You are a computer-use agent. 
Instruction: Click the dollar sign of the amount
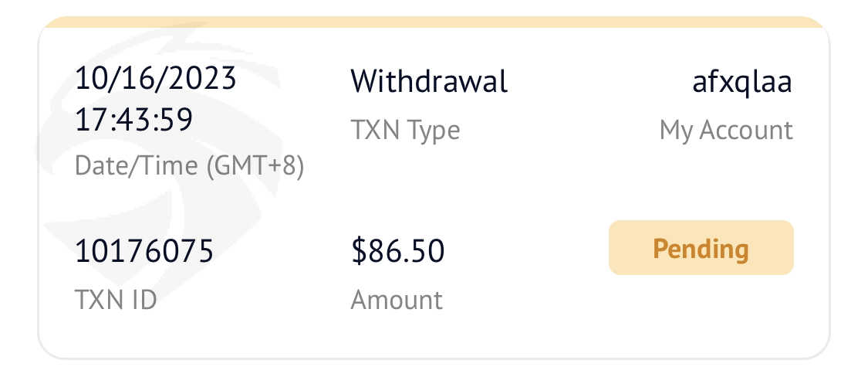coord(358,252)
